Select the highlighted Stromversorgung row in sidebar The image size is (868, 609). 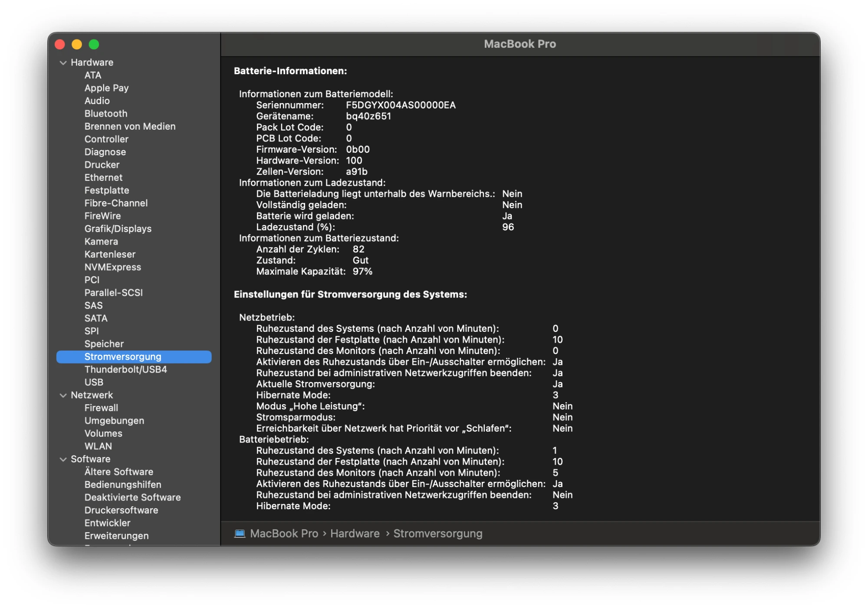tap(134, 357)
